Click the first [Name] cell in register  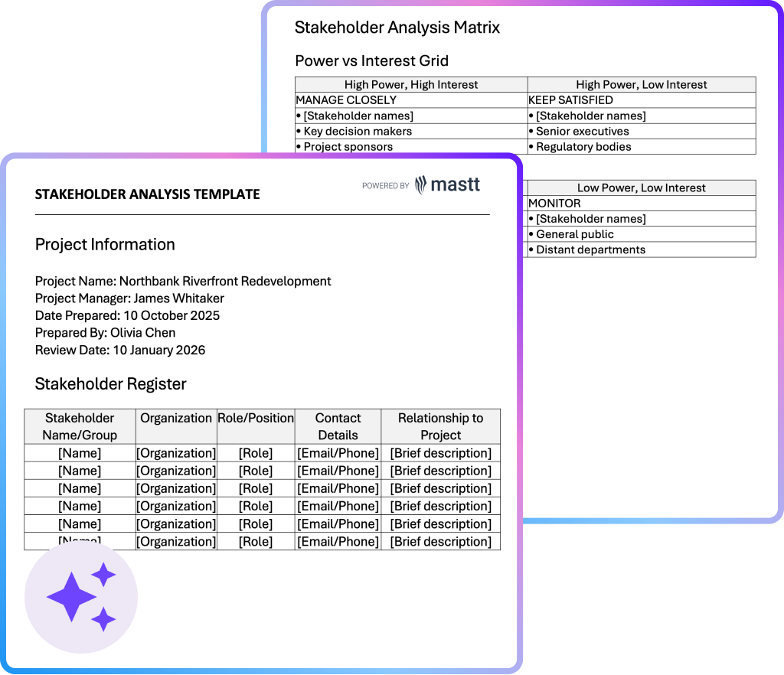click(80, 453)
